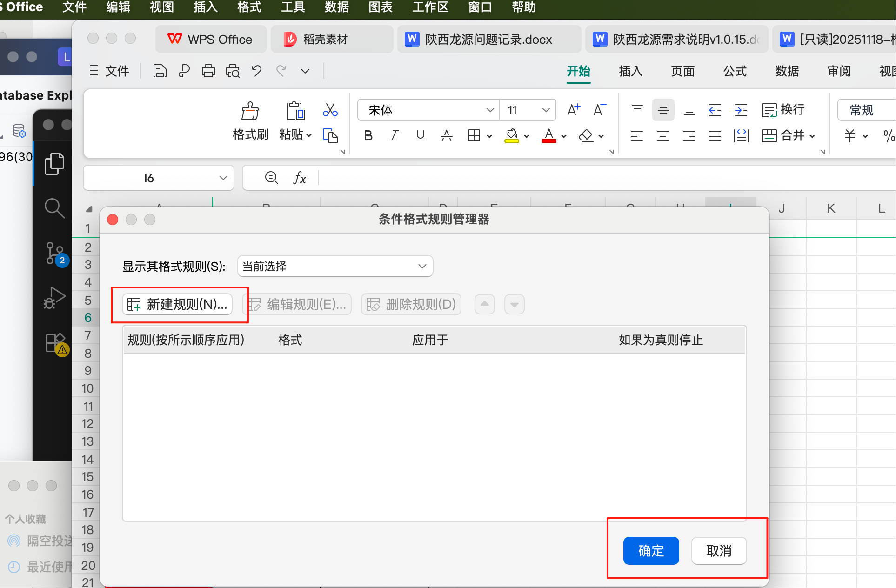Click the print icon in toolbar
This screenshot has height=588, width=896.
click(x=208, y=71)
